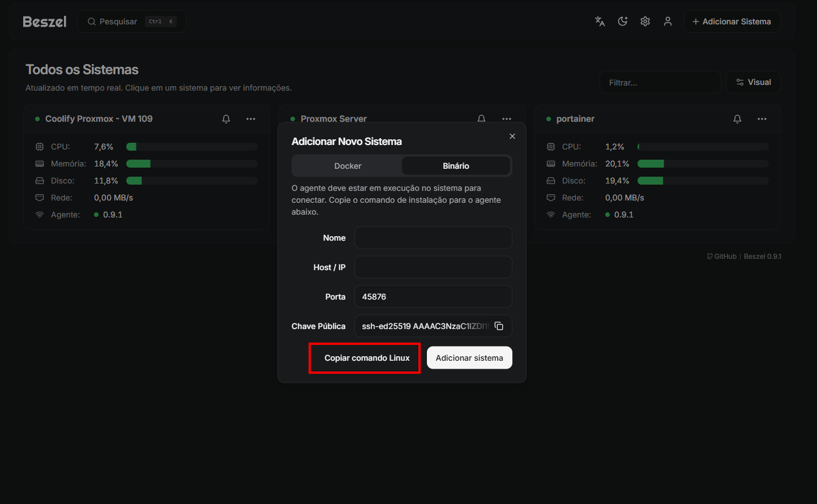Viewport: 817px width, 504px height.
Task: Close the Adicionar Novo Sistema dialog
Action: click(512, 136)
